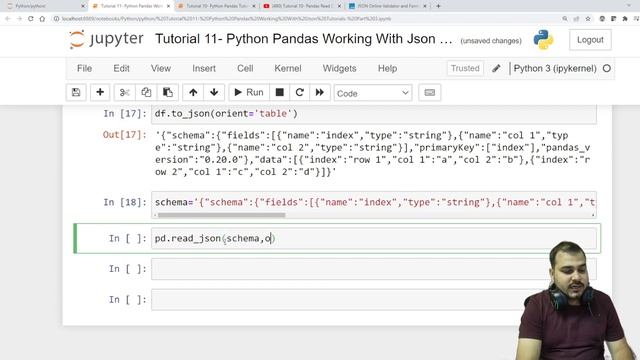Viewport: 640px width, 360px height.
Task: Restart and run all with the fast-forward icon
Action: [320, 93]
